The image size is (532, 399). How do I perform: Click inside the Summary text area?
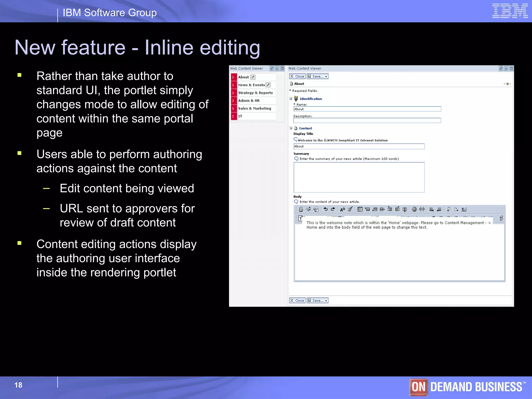point(359,177)
